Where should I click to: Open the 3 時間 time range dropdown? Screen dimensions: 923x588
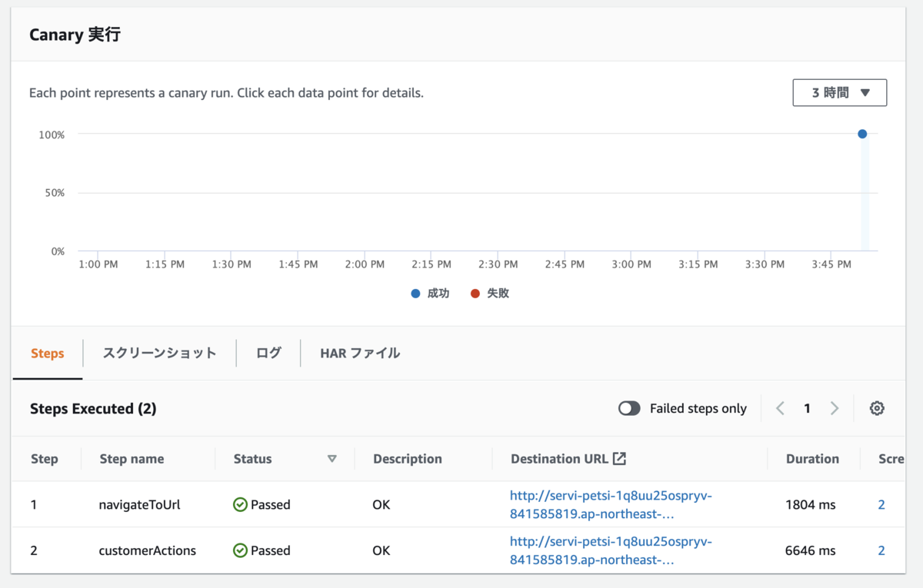[840, 92]
